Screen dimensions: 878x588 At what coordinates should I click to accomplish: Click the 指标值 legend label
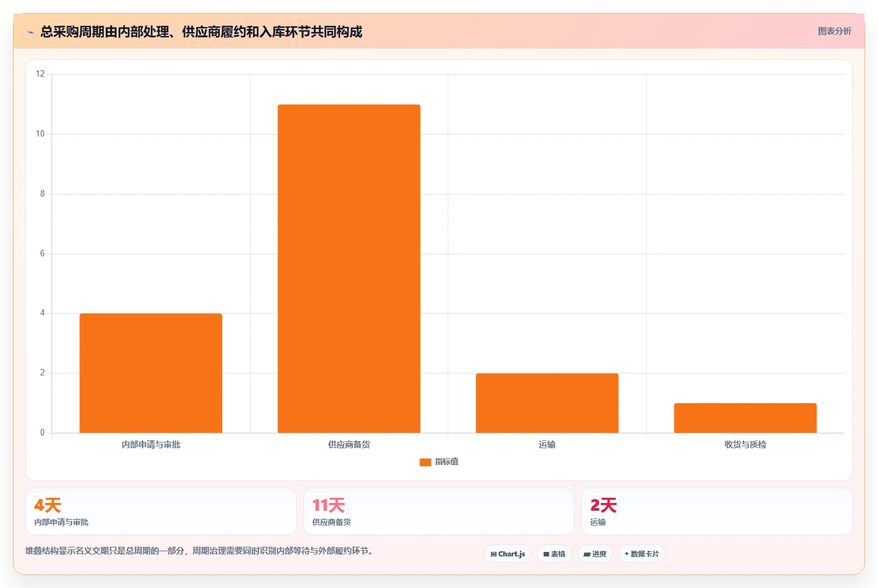tap(446, 462)
